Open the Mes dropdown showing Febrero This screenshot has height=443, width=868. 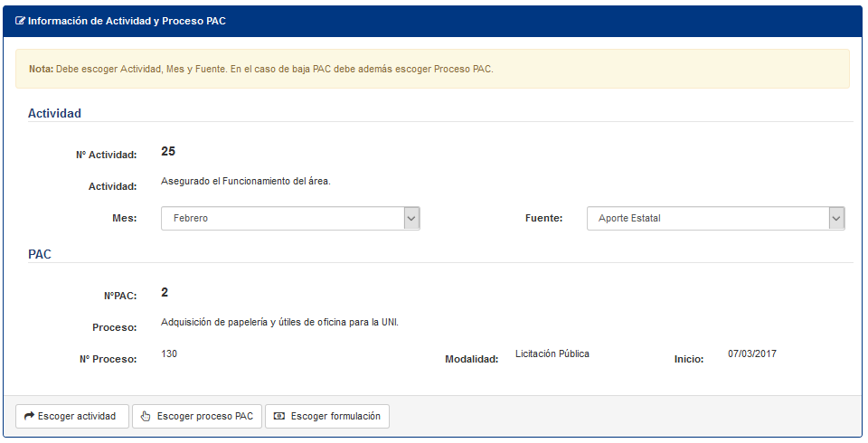point(280,219)
